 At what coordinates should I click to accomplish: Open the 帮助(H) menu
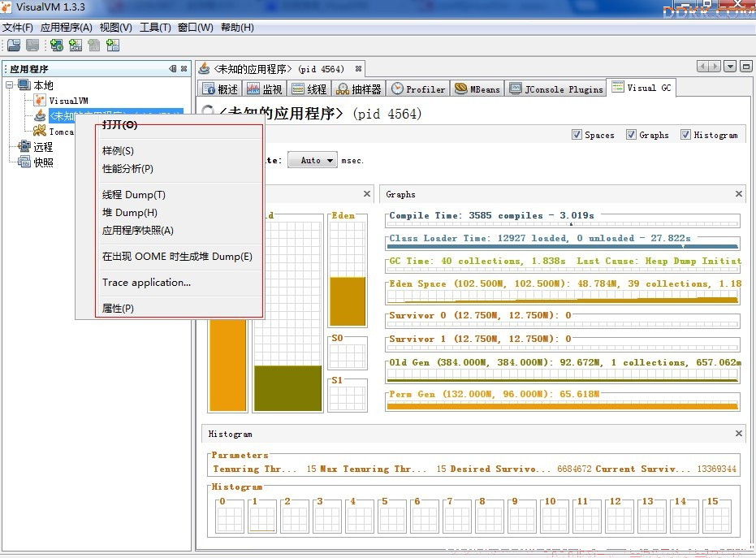click(237, 28)
